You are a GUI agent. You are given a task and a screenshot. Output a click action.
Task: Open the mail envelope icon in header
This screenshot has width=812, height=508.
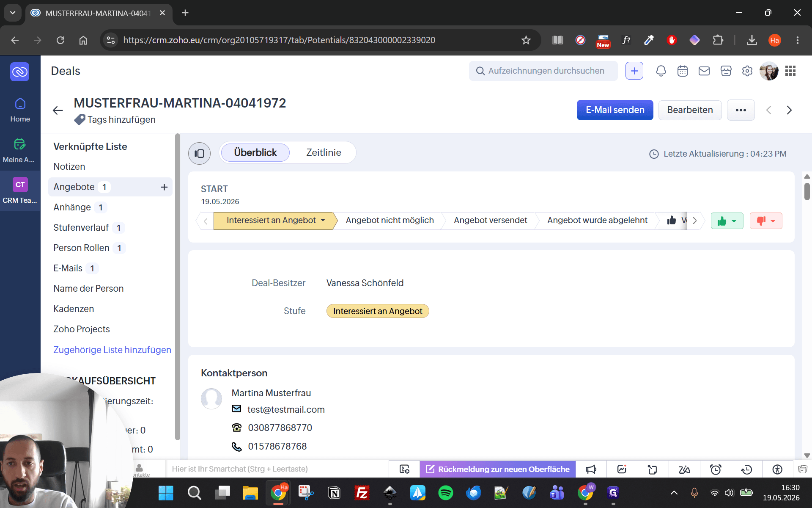(x=704, y=71)
